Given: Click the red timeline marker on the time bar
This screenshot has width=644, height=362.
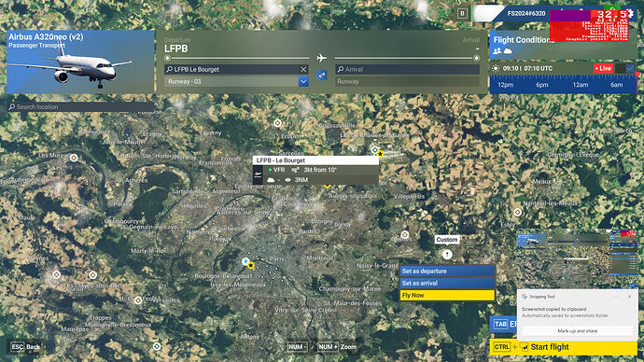Looking at the screenshot, I should click(637, 76).
